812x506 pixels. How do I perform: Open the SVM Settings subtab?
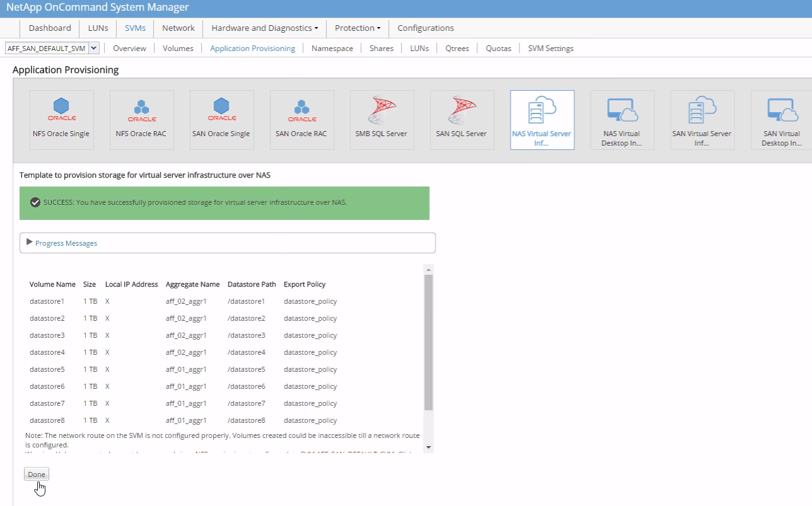tap(551, 48)
